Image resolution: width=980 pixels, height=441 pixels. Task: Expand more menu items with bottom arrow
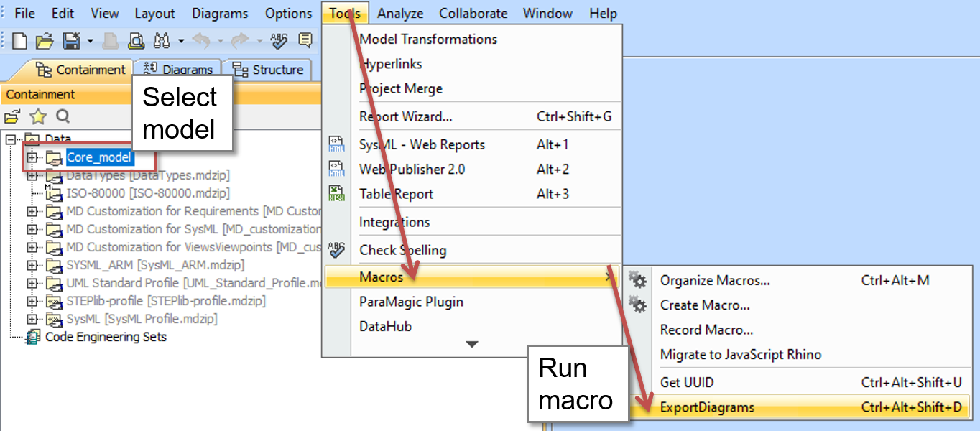pyautogui.click(x=471, y=345)
